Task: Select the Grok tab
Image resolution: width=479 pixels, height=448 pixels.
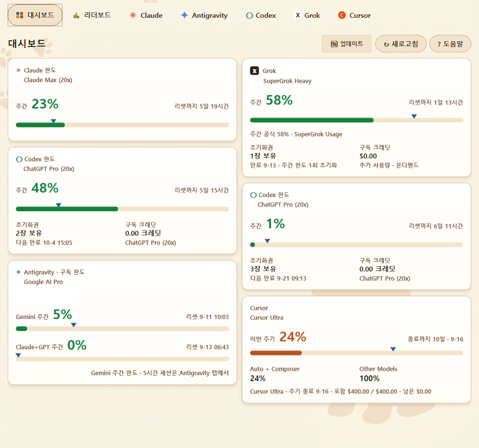Action: (x=307, y=15)
